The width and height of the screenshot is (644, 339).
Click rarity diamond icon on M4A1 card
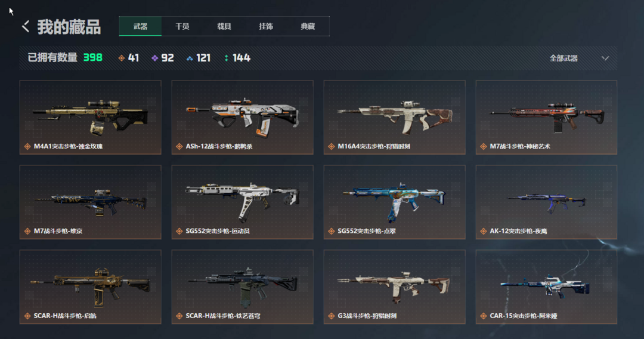click(27, 147)
